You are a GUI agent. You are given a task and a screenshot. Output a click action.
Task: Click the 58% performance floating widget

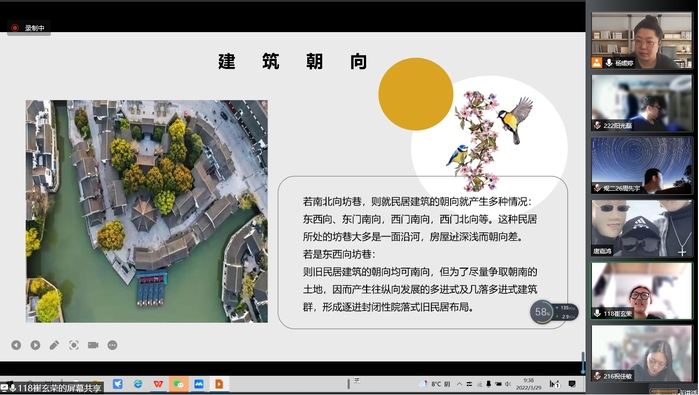tap(554, 312)
